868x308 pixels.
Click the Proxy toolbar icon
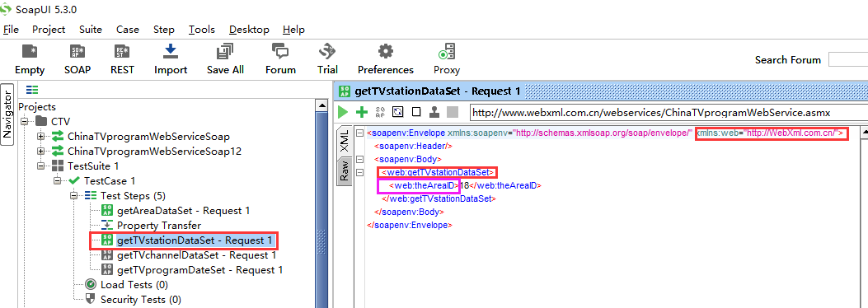[x=446, y=53]
